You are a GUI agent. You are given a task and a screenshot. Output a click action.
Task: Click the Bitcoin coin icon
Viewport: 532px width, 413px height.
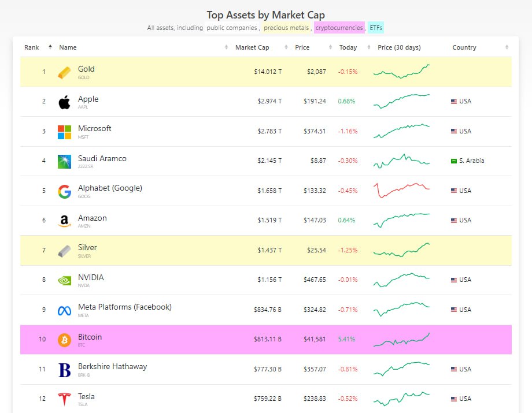pos(64,341)
